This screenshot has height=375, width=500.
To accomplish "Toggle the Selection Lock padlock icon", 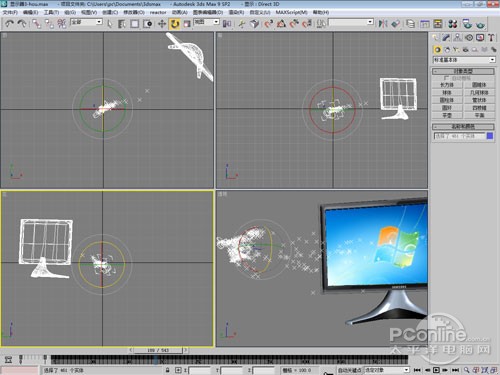I will pos(168,370).
